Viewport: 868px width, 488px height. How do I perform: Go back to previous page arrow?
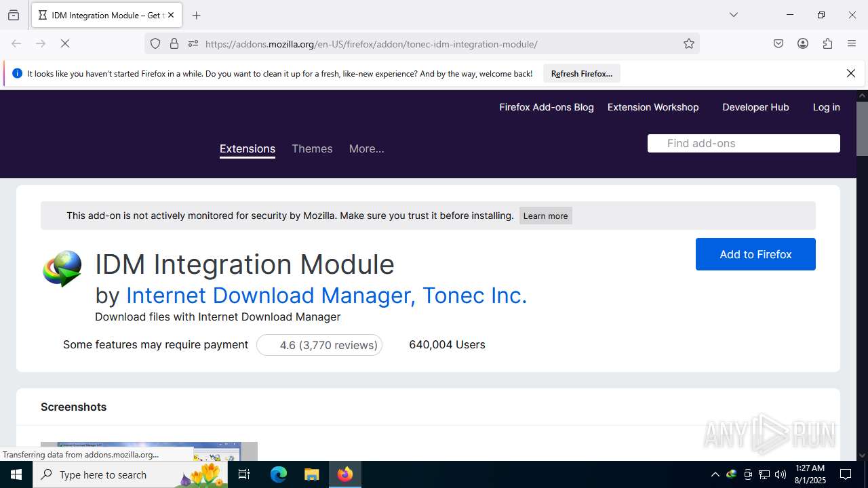pyautogui.click(x=16, y=43)
